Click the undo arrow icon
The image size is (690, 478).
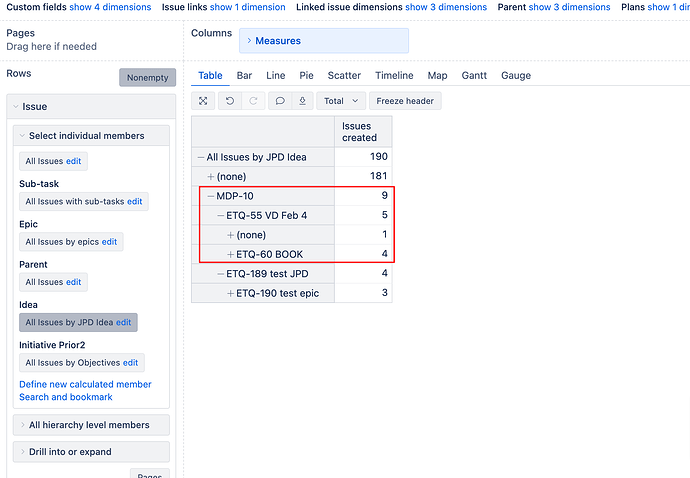pyautogui.click(x=230, y=101)
